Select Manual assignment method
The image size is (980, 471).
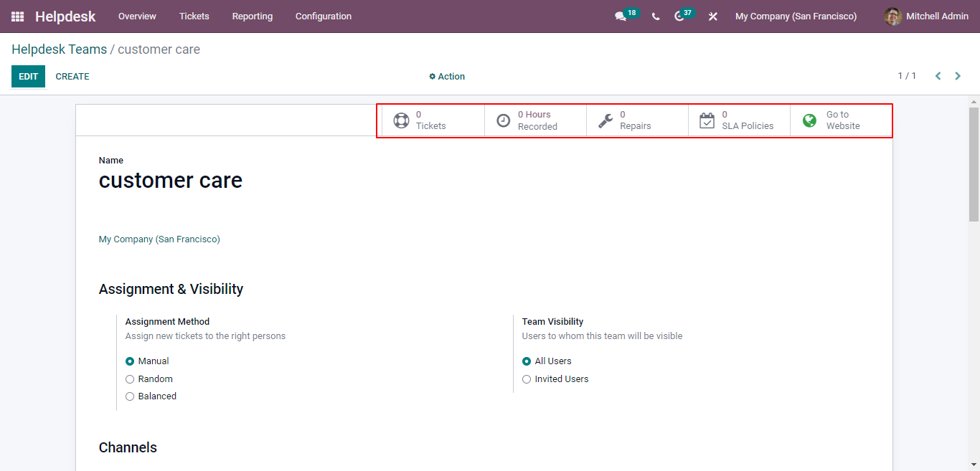tap(130, 361)
